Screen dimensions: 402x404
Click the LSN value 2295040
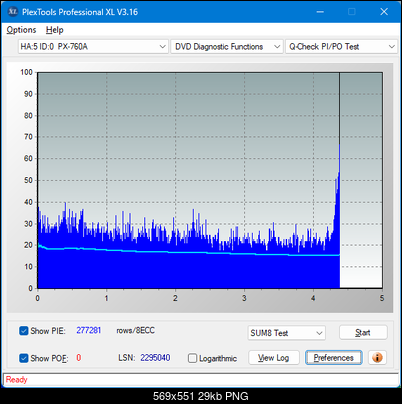point(155,358)
